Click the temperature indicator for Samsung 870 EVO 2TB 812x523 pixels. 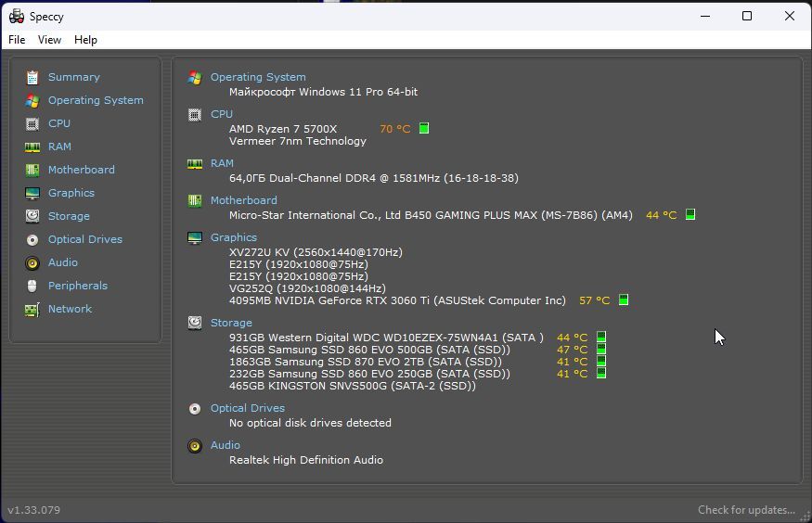coord(601,361)
